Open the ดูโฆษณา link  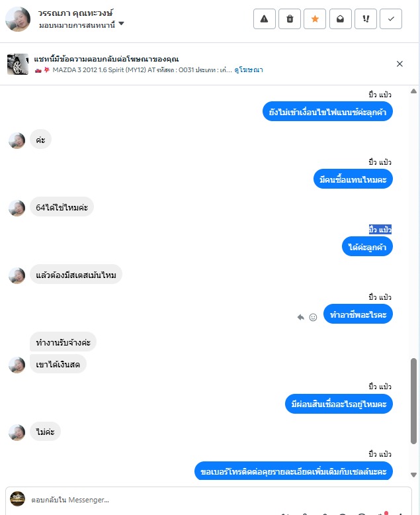point(249,70)
